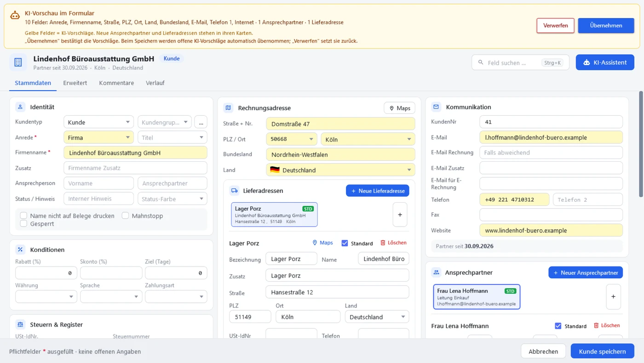Check the Gesperrt box
644x363 pixels.
coord(23,223)
